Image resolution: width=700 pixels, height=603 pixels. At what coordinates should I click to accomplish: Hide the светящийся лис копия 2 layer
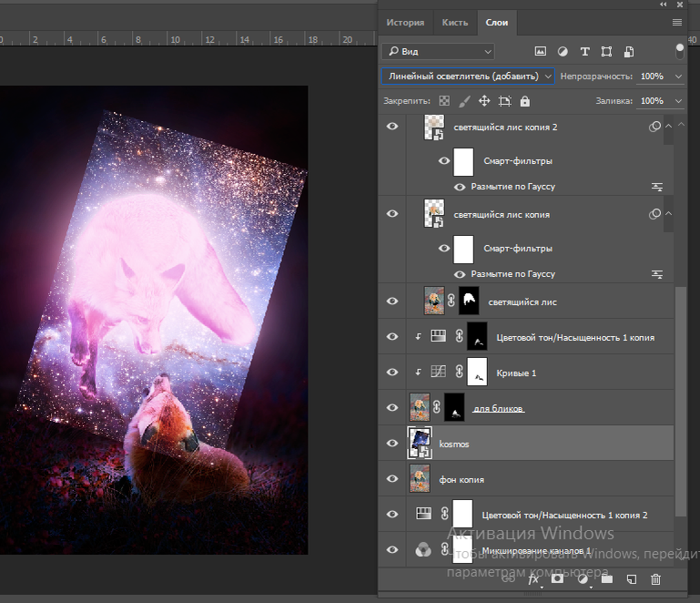tap(392, 127)
